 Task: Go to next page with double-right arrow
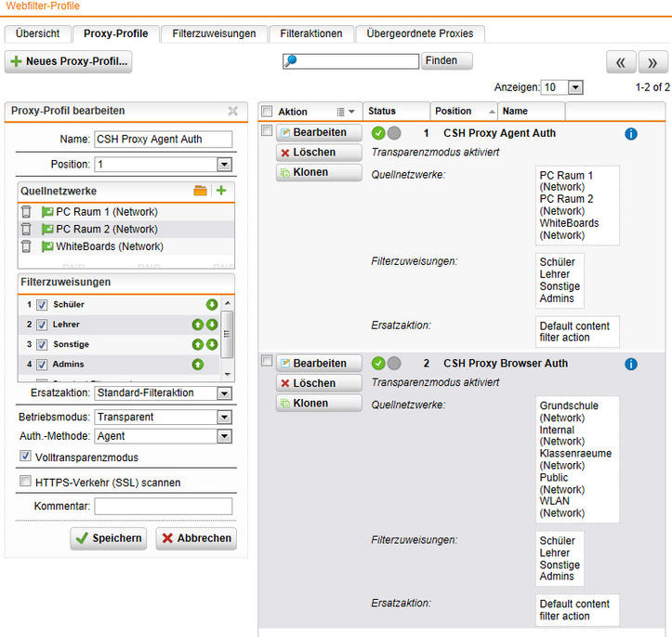pos(652,62)
